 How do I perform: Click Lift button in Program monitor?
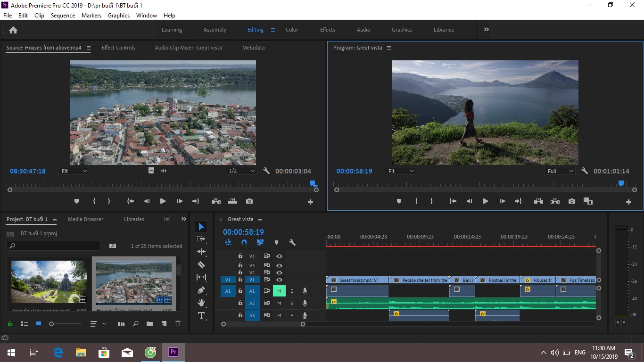(x=538, y=201)
